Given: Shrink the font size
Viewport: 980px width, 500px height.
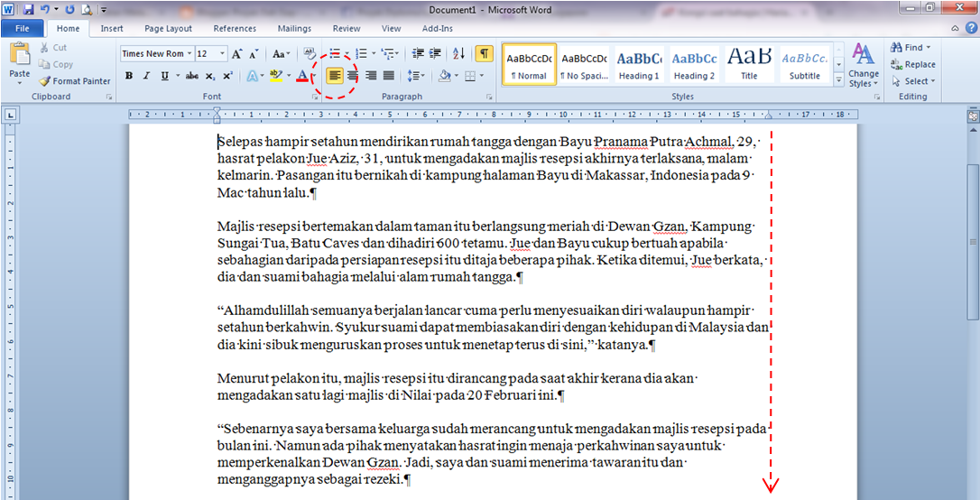Looking at the screenshot, I should pyautogui.click(x=254, y=54).
